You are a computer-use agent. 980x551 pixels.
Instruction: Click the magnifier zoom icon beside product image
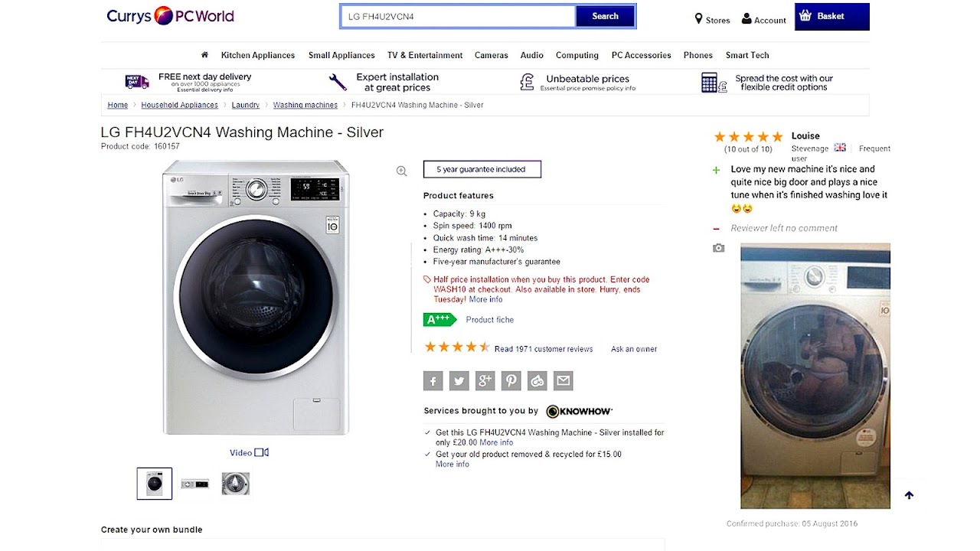coord(401,171)
